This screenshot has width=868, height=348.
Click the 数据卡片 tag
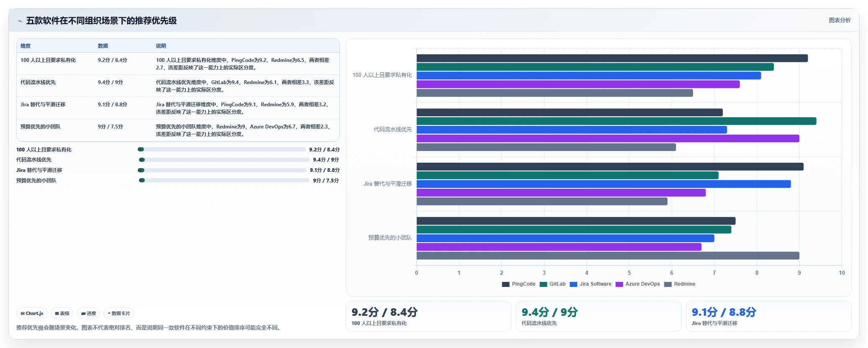[x=119, y=313]
